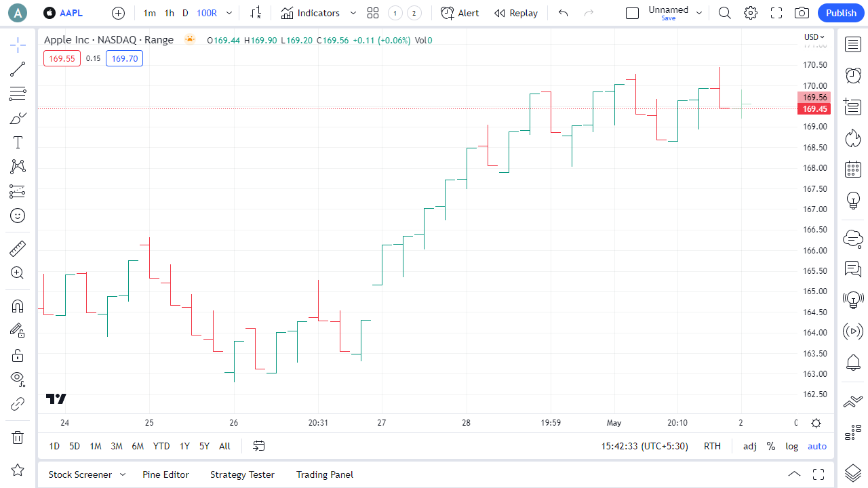Image resolution: width=868 pixels, height=488 pixels.
Task: Open the data window panel
Action: 852,106
